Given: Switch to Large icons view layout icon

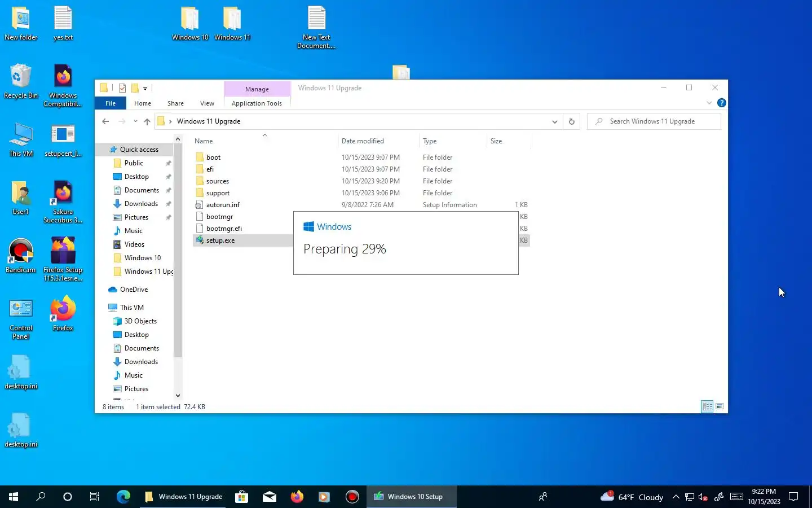Looking at the screenshot, I should point(720,406).
